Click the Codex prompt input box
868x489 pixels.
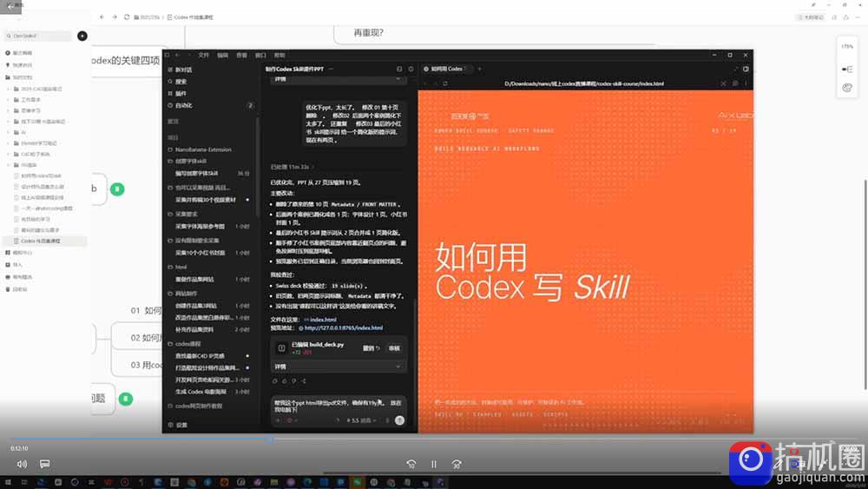(x=339, y=406)
